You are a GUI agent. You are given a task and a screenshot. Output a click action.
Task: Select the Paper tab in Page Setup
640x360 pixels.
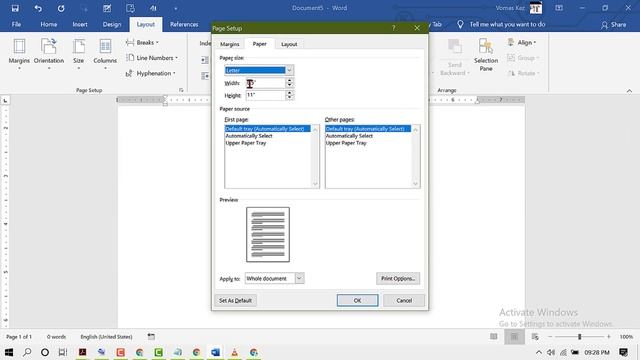point(260,44)
